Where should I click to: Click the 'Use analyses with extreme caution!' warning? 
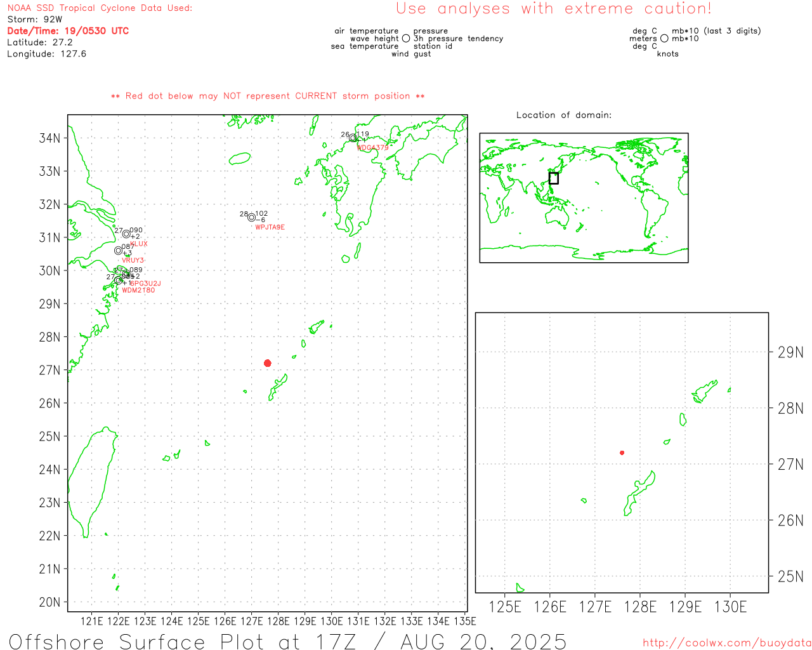coord(554,9)
